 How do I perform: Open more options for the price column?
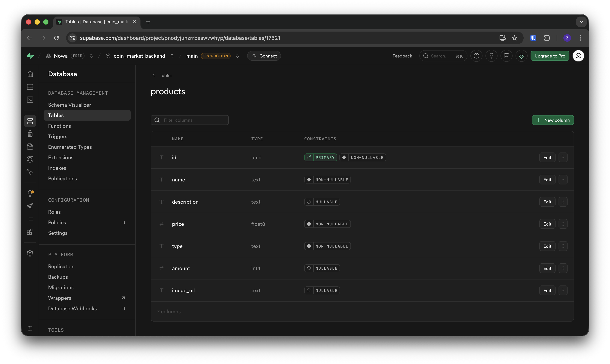pyautogui.click(x=563, y=224)
